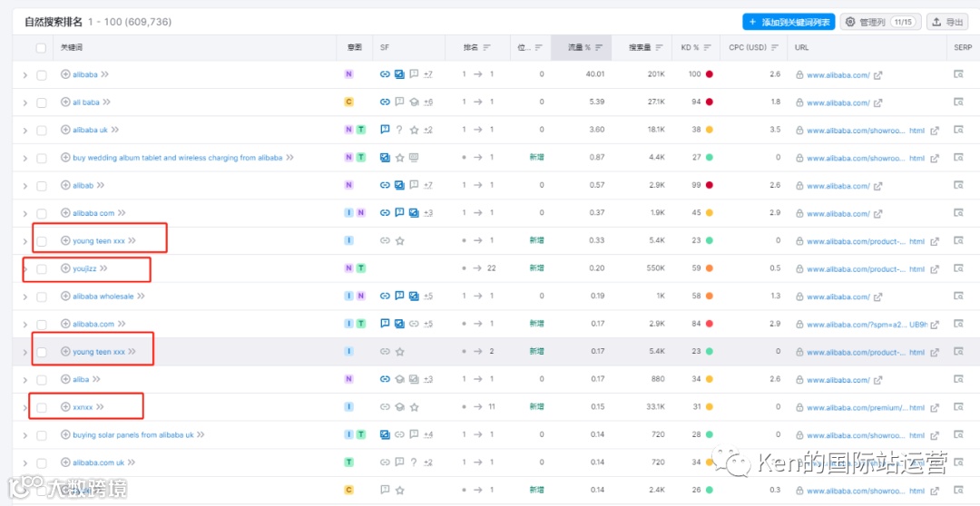Click the plus icon beside 'alibaba.com uk'

[65, 462]
